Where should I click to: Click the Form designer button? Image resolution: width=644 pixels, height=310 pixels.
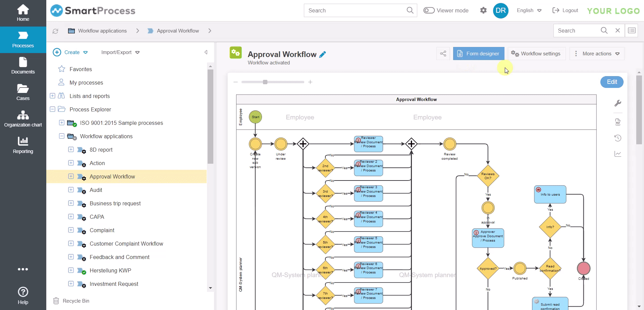tap(479, 54)
